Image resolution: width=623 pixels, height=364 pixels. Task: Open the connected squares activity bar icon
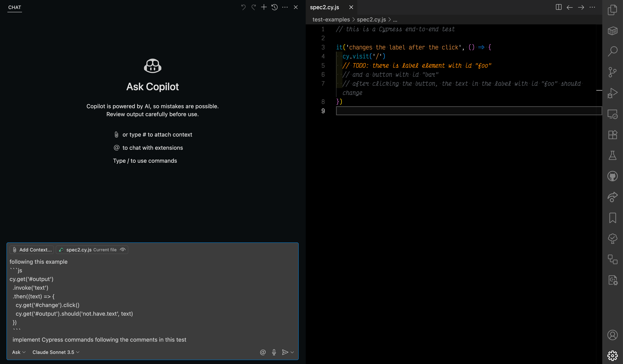612,259
